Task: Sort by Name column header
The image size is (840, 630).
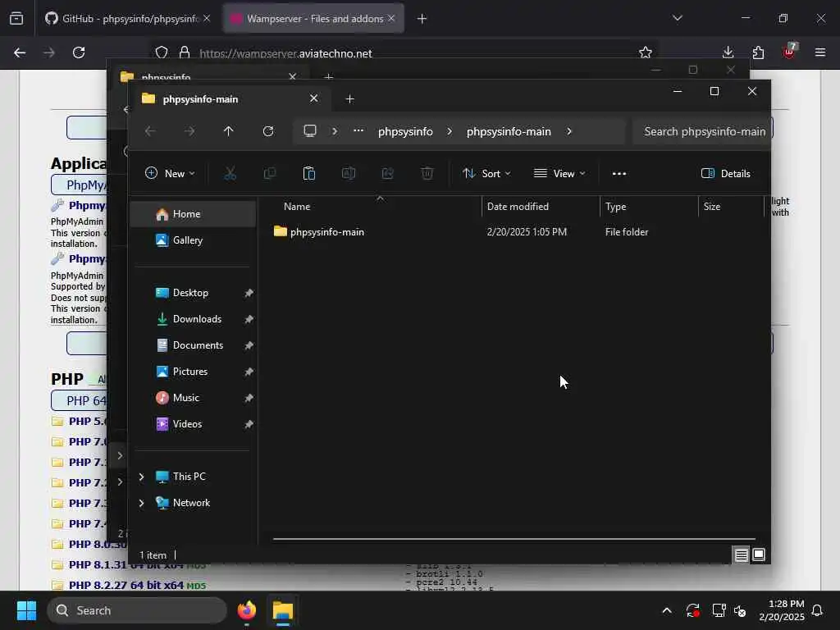Action: (379, 206)
